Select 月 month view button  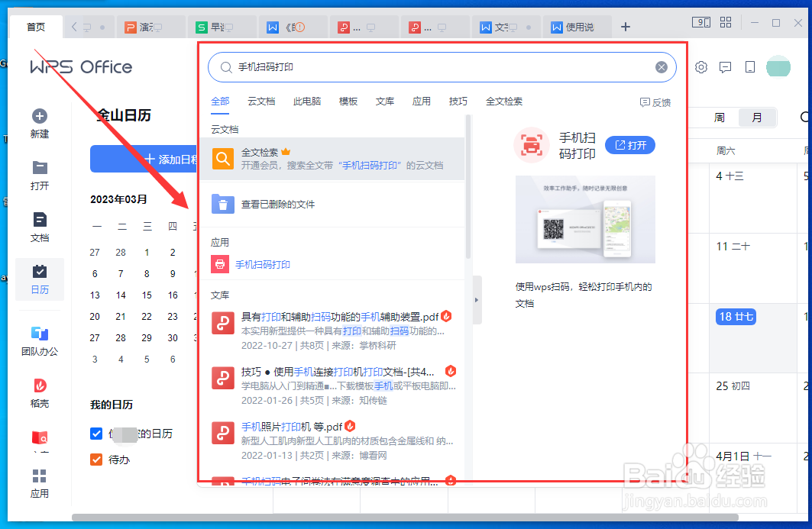coord(756,118)
